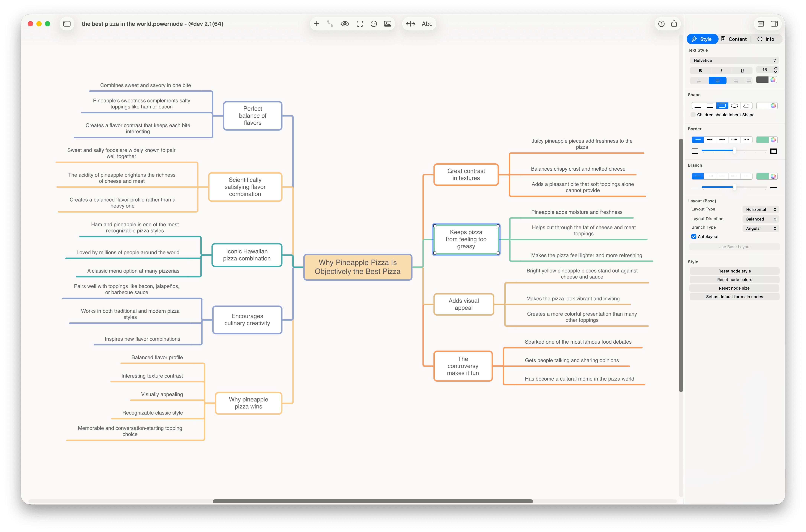Click Set as default for main nodes
Screen dimensions: 806x532
click(734, 296)
